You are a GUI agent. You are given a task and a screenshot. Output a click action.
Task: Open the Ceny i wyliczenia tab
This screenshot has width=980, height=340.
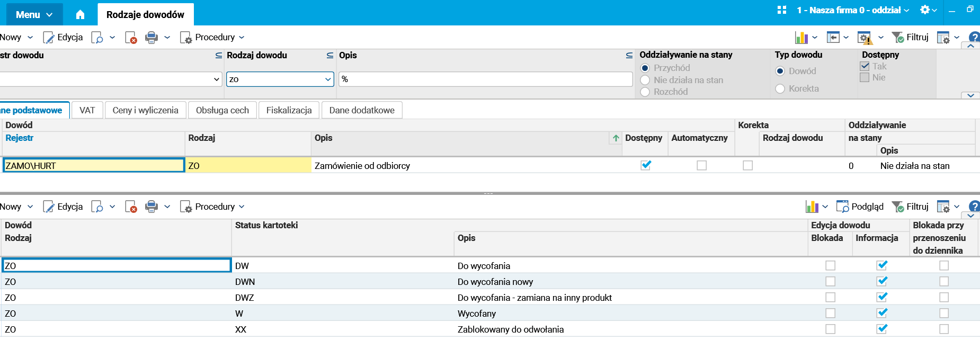(x=145, y=110)
